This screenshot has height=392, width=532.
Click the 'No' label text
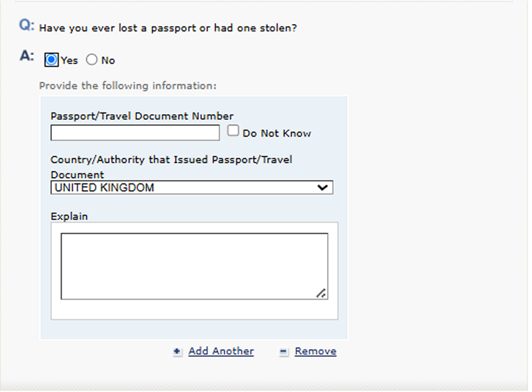pos(108,61)
